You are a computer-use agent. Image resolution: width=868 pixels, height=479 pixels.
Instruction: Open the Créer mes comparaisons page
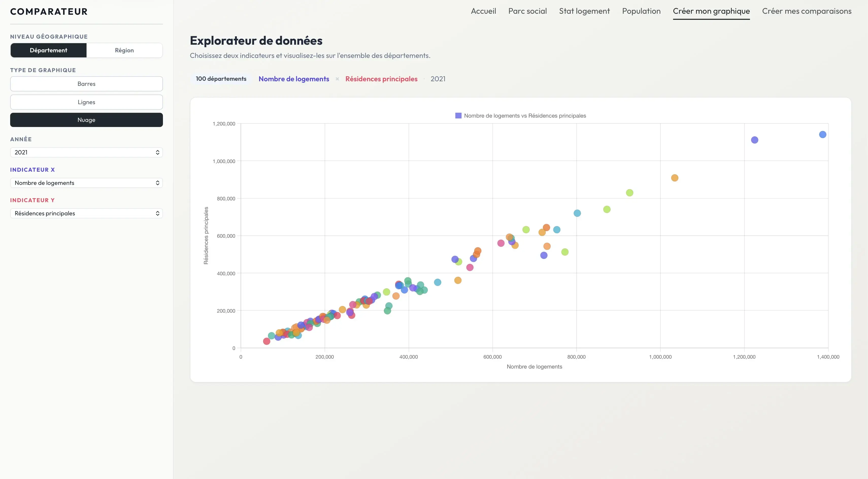tap(807, 11)
